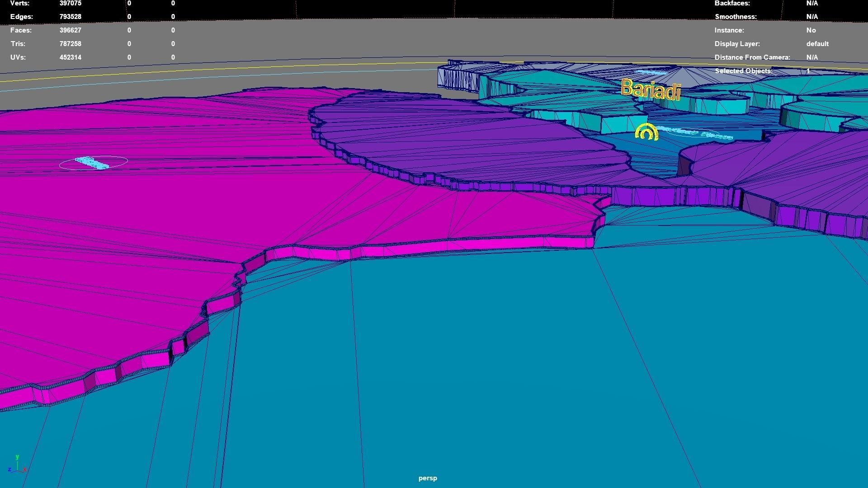Click the orange Bariadi text label
Viewport: 868px width, 488px height.
coord(651,90)
